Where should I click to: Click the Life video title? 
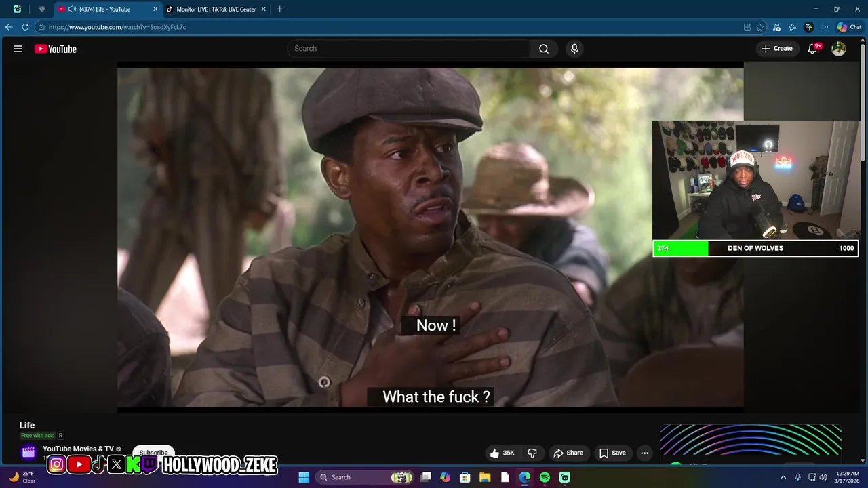click(27, 425)
